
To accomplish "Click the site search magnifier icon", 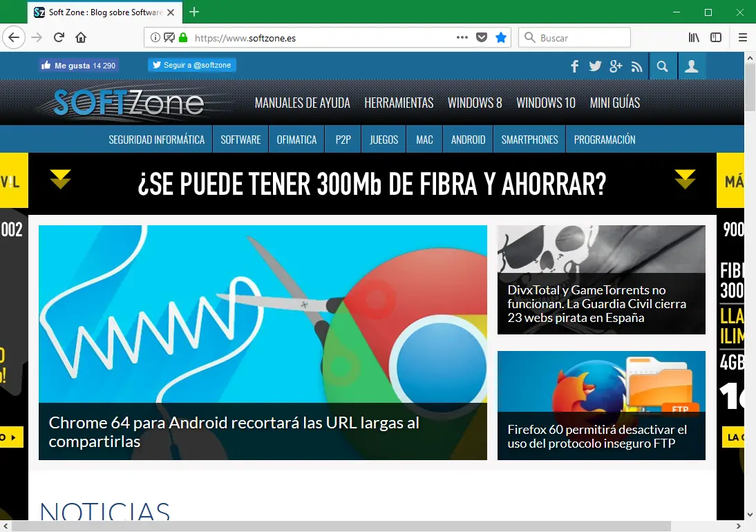I will tap(663, 66).
